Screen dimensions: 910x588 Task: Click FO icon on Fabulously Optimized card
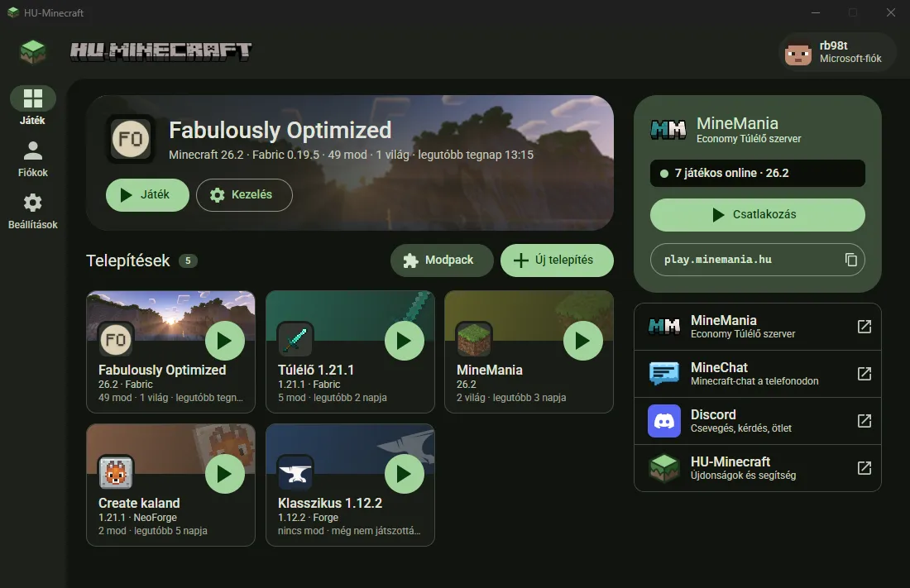[x=116, y=340]
